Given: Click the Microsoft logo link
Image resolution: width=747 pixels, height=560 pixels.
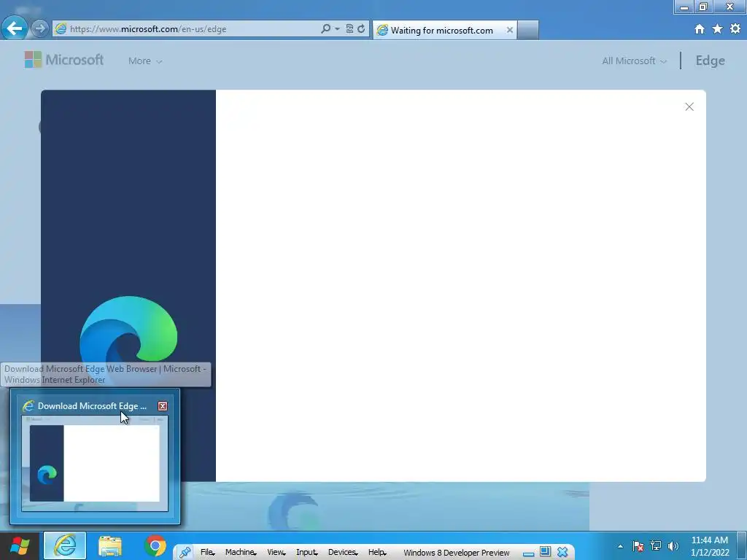Looking at the screenshot, I should click(64, 60).
